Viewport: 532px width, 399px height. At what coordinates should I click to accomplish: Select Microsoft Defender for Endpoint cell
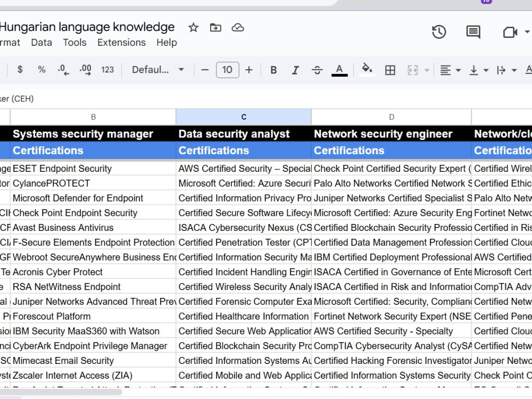[93, 198]
